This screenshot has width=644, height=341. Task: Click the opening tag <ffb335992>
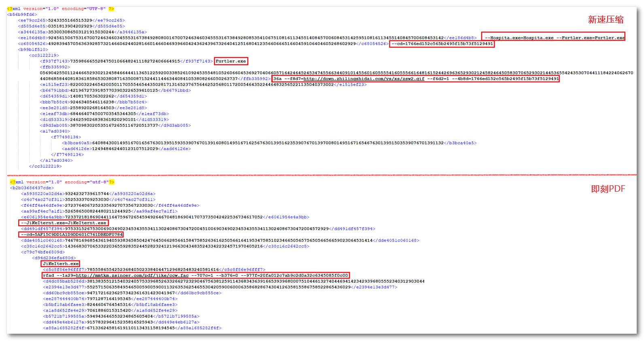[55, 67]
